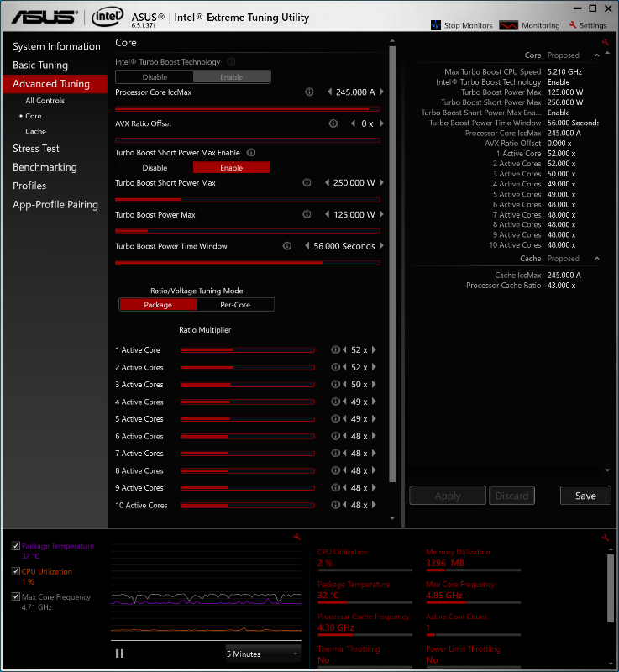Viewport: 619px width, 672px height.
Task: Open System Information section
Action: pos(56,46)
